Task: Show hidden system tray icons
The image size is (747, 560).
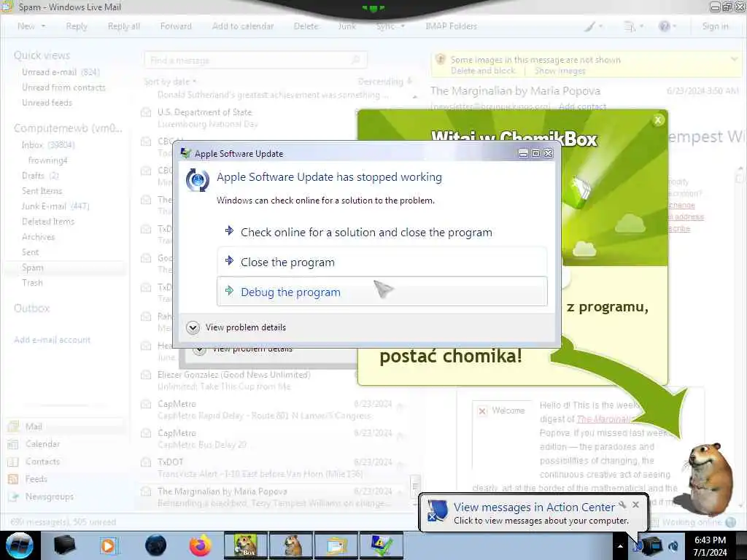Action: click(x=620, y=546)
